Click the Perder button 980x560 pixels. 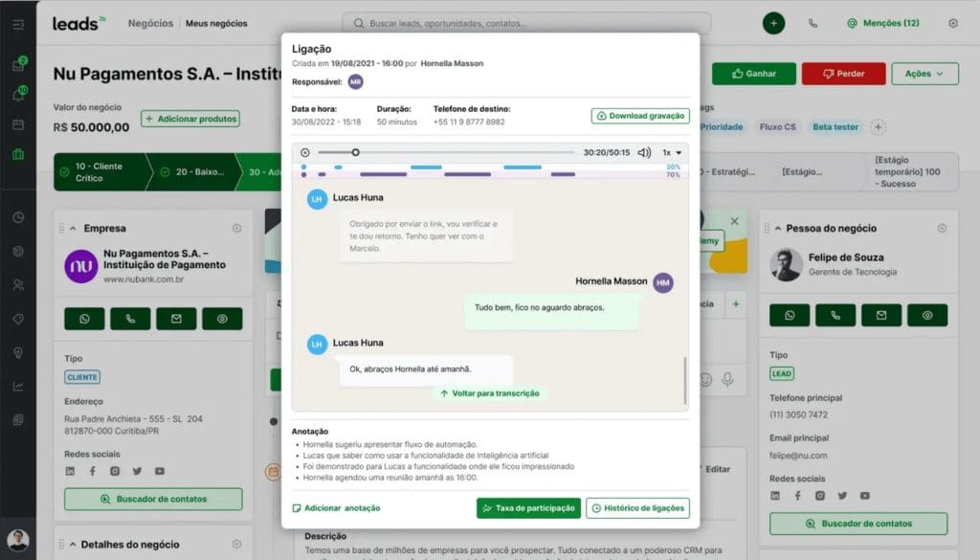pos(843,74)
